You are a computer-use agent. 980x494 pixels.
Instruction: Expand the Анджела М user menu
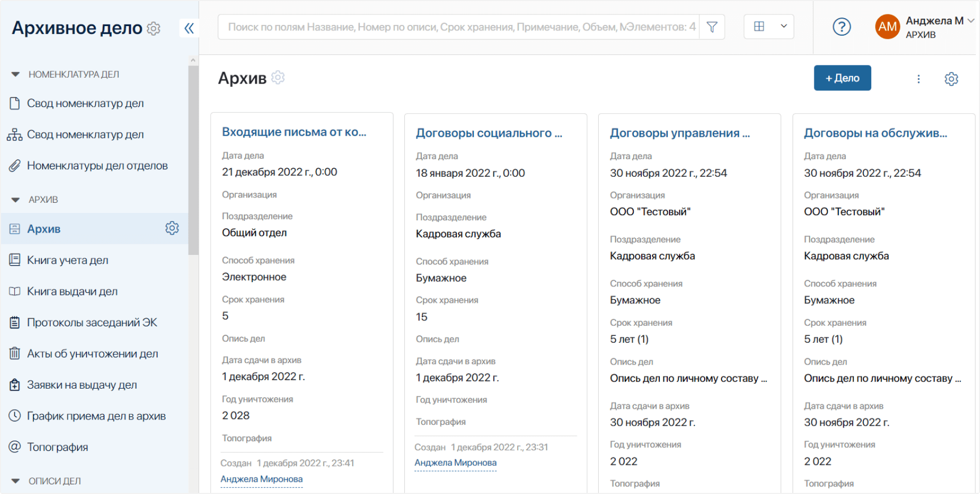tap(971, 21)
